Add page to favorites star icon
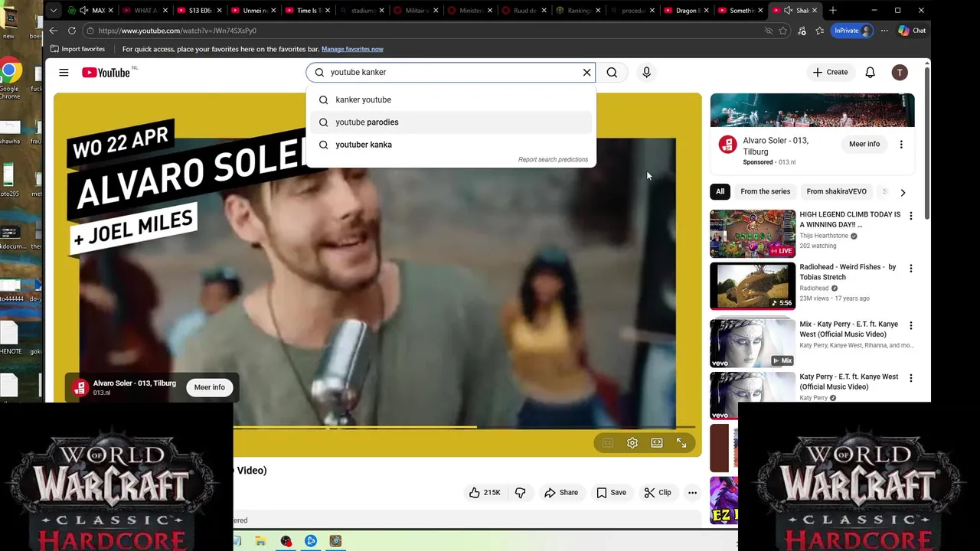Viewport: 980px width, 551px height. pyautogui.click(x=782, y=31)
